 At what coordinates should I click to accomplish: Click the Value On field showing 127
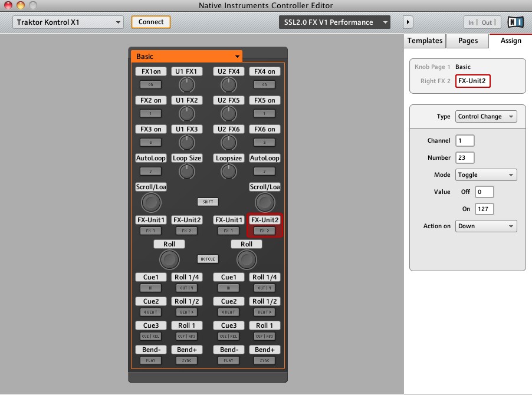tap(484, 209)
